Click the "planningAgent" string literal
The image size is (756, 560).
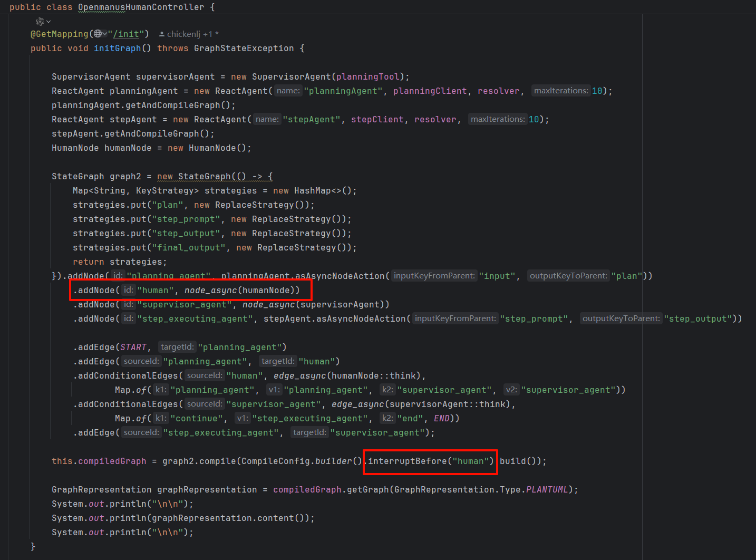pos(343,91)
